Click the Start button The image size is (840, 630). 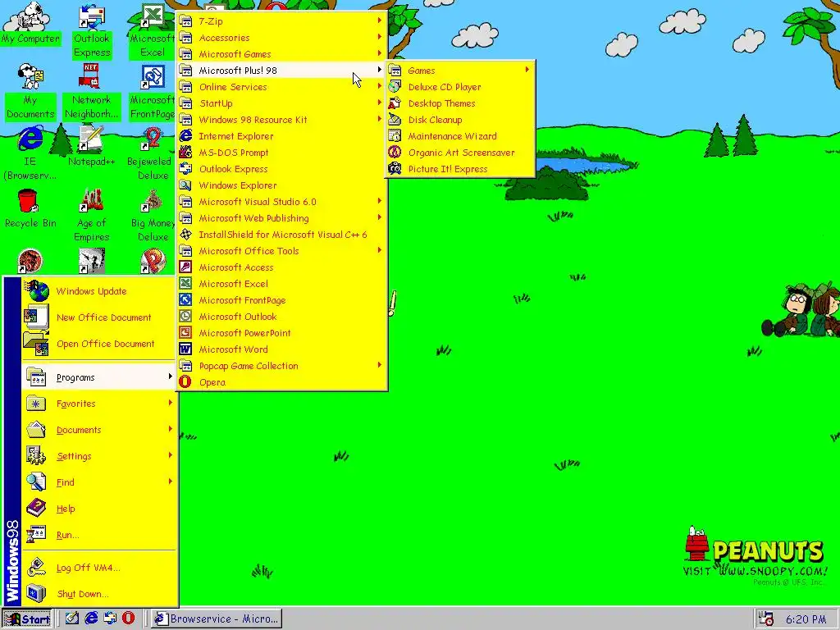click(27, 619)
